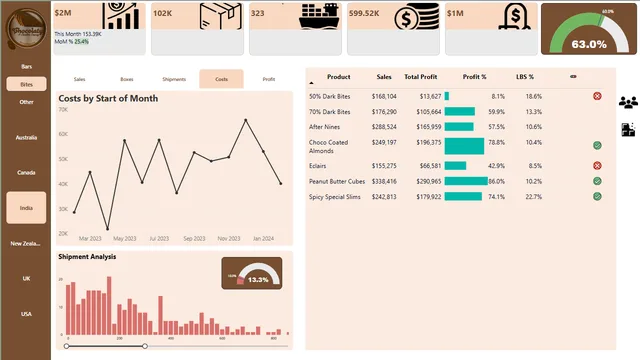
Task: Sort table by Total Profit header
Action: click(421, 77)
